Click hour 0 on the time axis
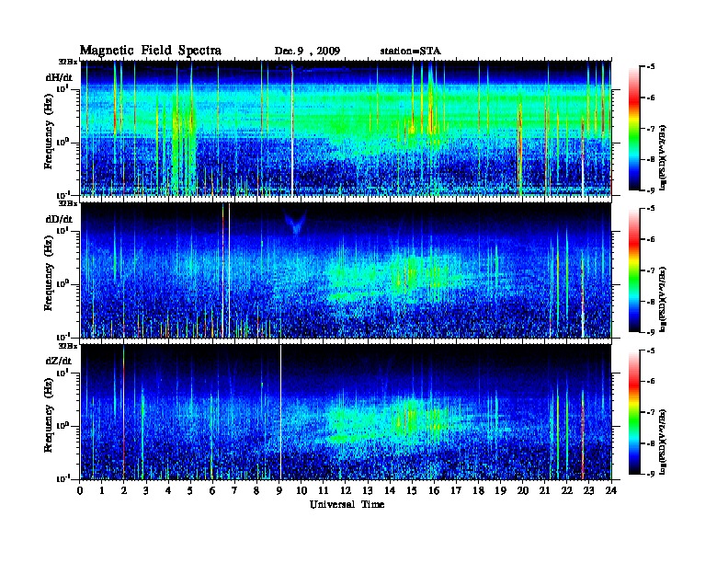 point(80,490)
